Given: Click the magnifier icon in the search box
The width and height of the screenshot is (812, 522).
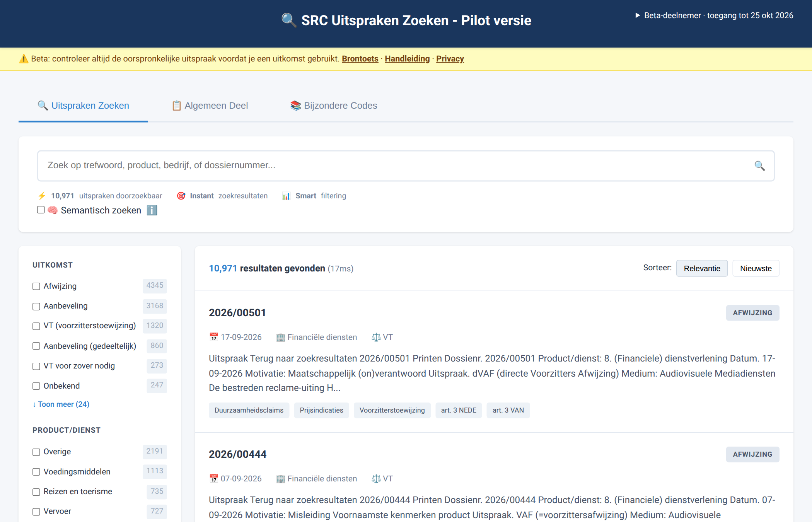Looking at the screenshot, I should coord(759,166).
